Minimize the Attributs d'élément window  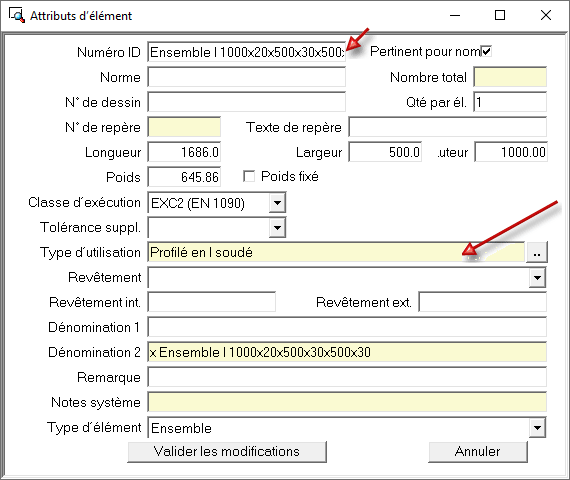click(x=455, y=15)
